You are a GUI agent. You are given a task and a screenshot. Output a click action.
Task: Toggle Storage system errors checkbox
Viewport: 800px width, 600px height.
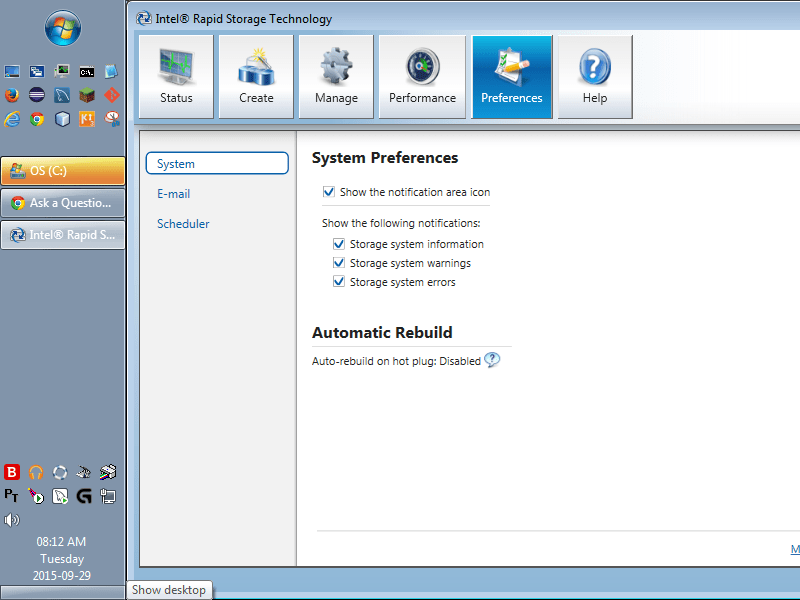339,282
